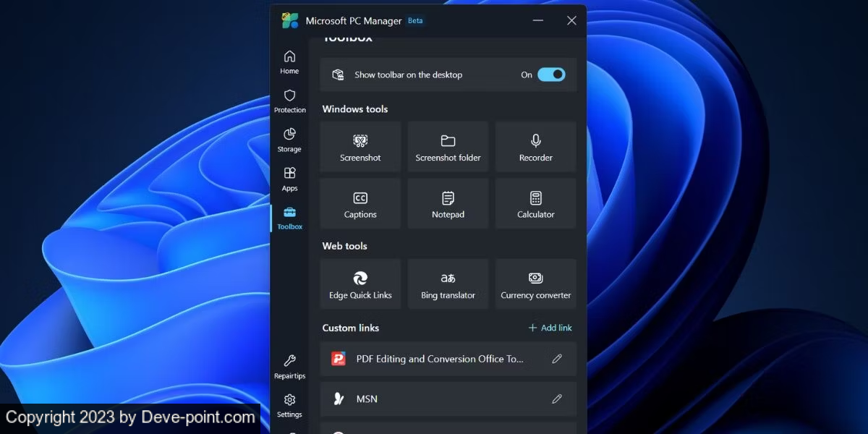Launch Notepad from Windows tools
This screenshot has width=868, height=434.
click(x=448, y=204)
